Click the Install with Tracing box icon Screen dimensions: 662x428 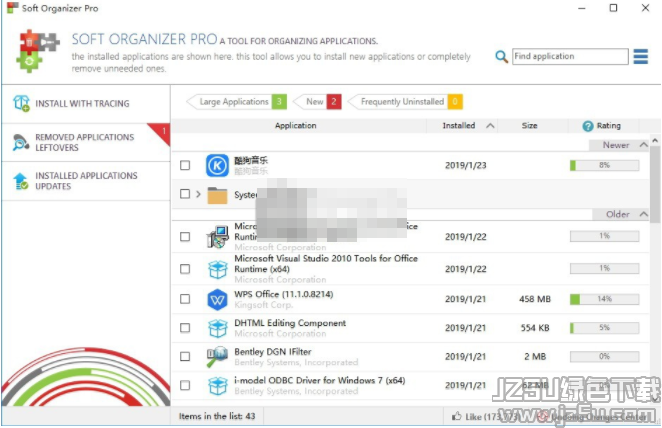[21, 103]
